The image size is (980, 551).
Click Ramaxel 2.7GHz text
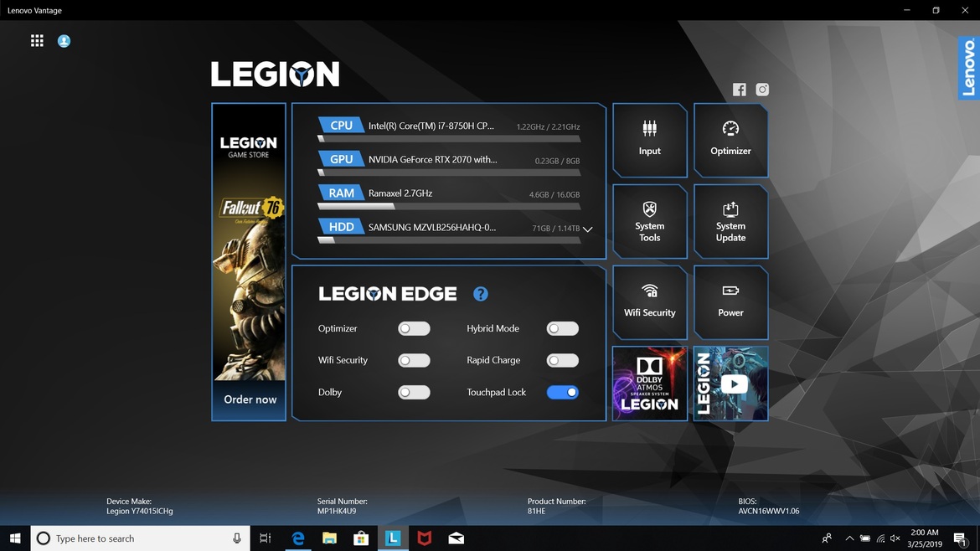(400, 193)
